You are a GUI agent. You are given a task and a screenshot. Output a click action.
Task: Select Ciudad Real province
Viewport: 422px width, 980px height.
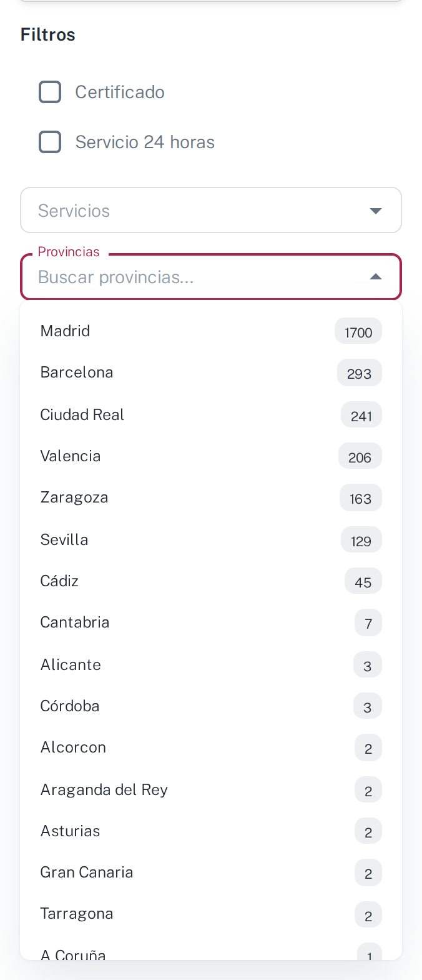click(211, 414)
